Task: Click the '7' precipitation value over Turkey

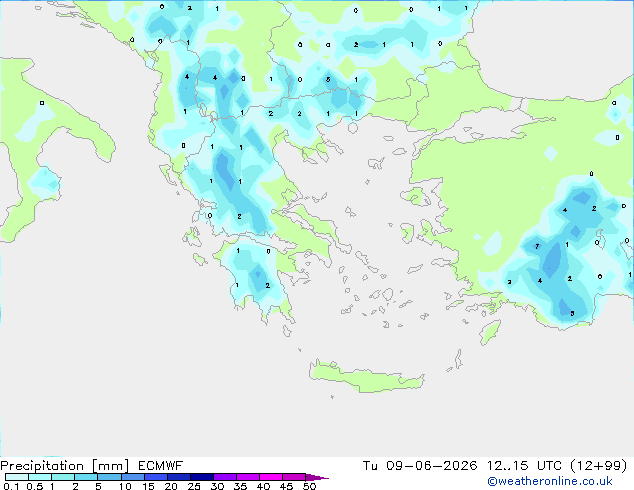Action: click(537, 246)
